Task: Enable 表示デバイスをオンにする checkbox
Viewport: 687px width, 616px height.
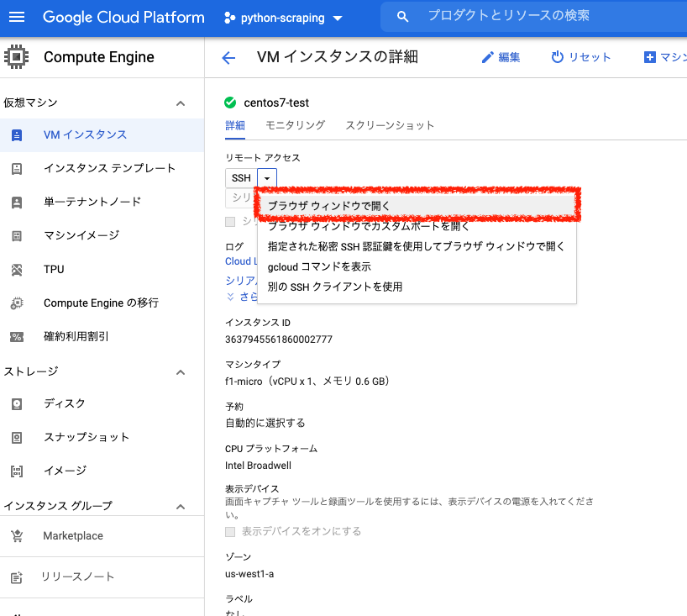Action: (x=230, y=532)
